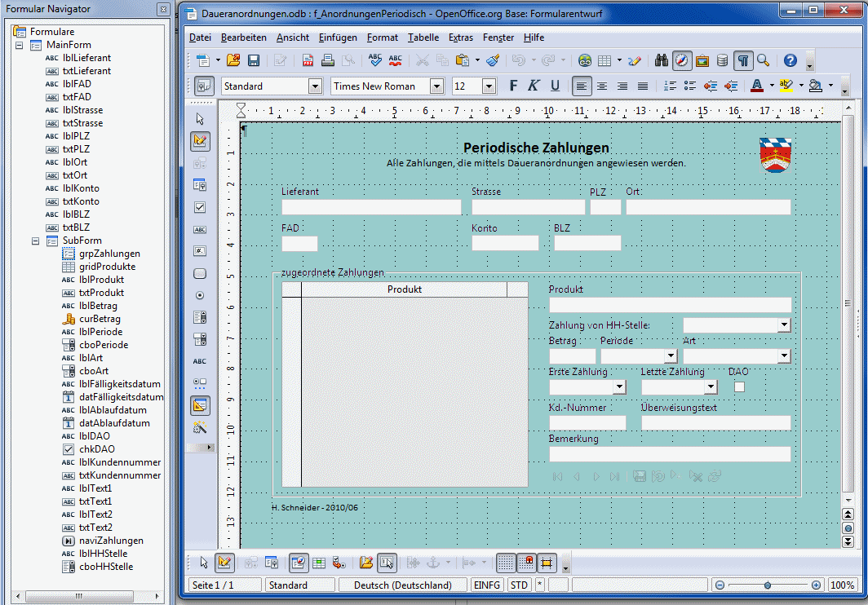
Task: Click the Print icon in the toolbar
Action: click(x=328, y=60)
